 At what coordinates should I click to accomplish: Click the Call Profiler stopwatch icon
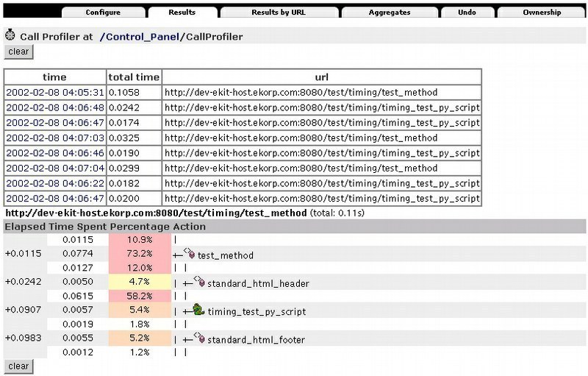point(10,35)
